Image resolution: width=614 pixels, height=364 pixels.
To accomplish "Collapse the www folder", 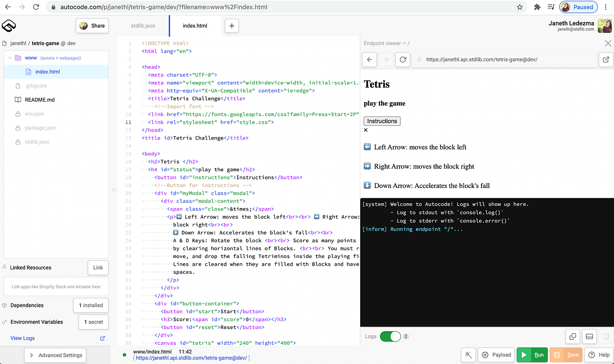I will (x=10, y=57).
